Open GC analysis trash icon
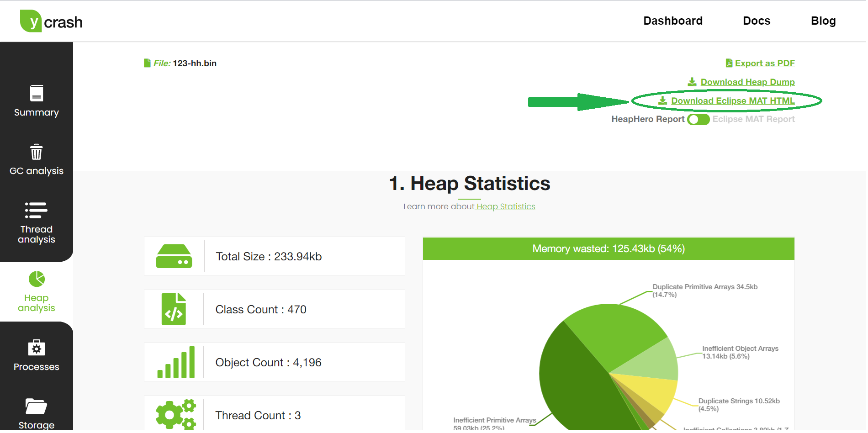Screen dimensions: 868x433 coord(37,153)
